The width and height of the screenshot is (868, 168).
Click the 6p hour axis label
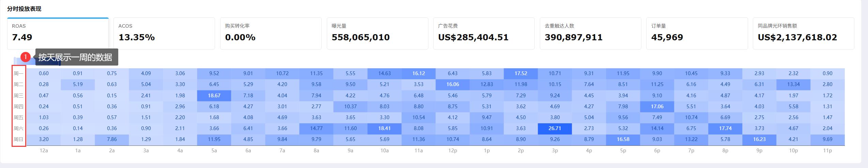pos(657,151)
